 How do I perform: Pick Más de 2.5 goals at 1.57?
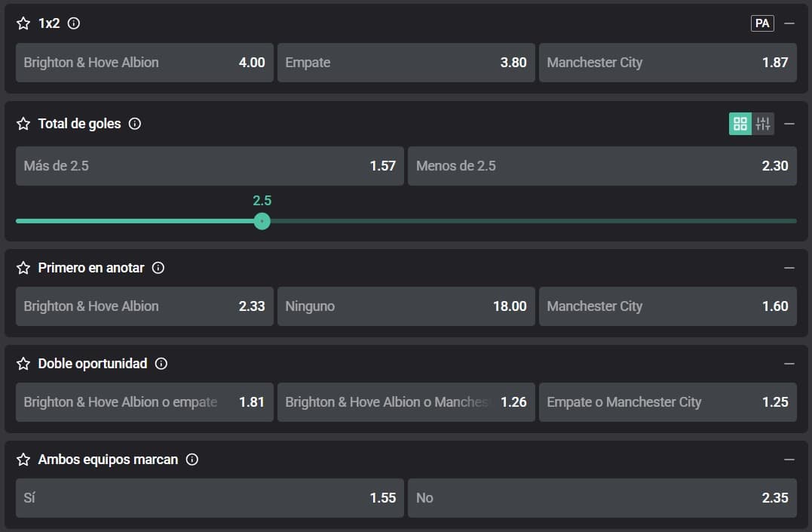[x=210, y=166]
